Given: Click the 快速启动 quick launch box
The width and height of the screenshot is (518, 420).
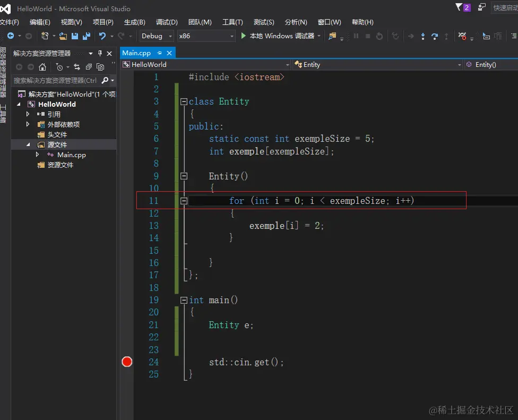Looking at the screenshot, I should (x=505, y=7).
